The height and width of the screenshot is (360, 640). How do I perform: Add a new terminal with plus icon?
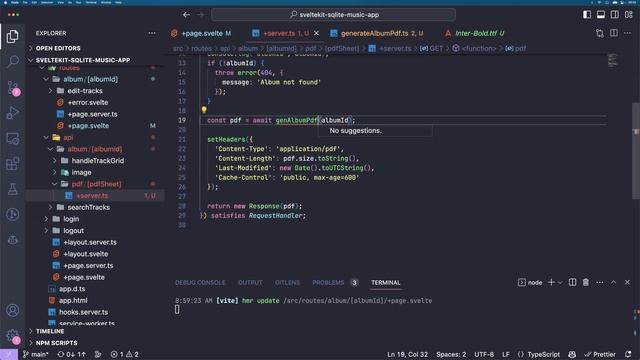pos(551,282)
